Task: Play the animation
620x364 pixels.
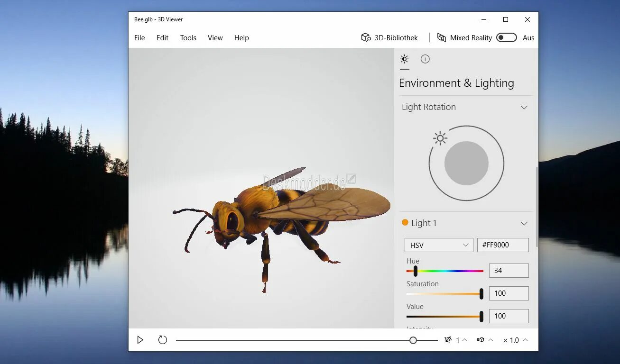Action: tap(140, 340)
